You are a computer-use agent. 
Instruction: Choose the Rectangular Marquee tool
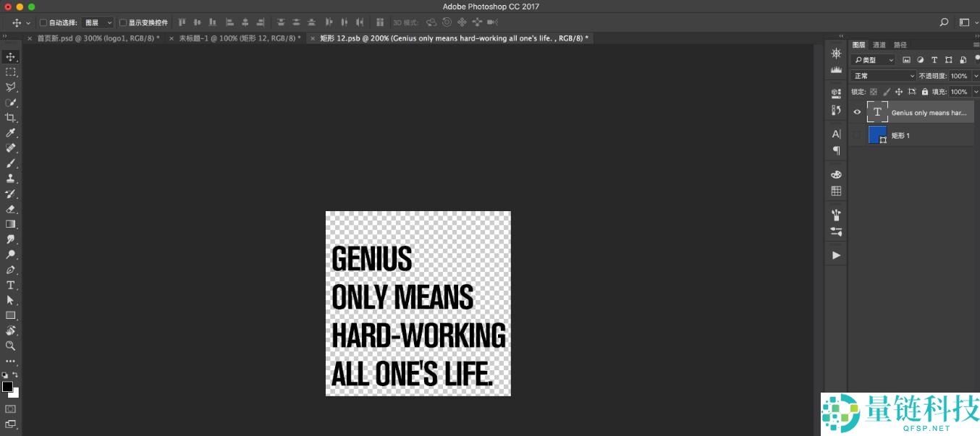(x=10, y=72)
